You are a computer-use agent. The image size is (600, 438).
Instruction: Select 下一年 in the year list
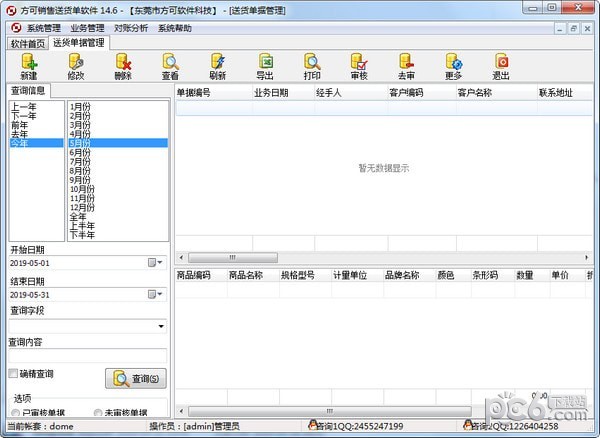36,116
